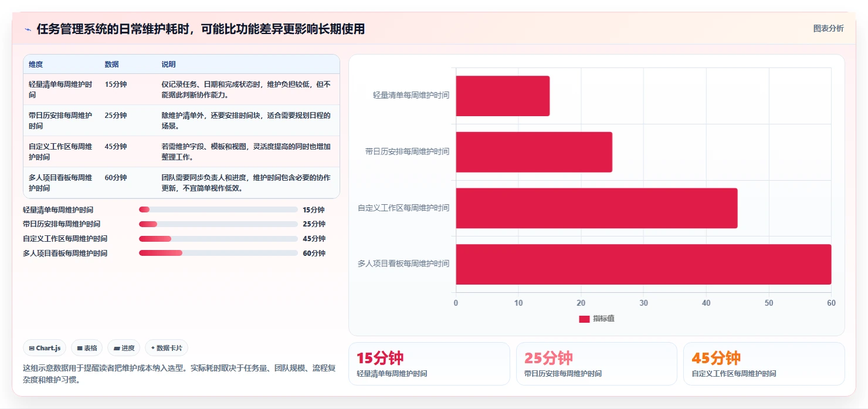Click chart axis label 带日历安排每周维护时间
The height and width of the screenshot is (409, 868).
pos(408,151)
